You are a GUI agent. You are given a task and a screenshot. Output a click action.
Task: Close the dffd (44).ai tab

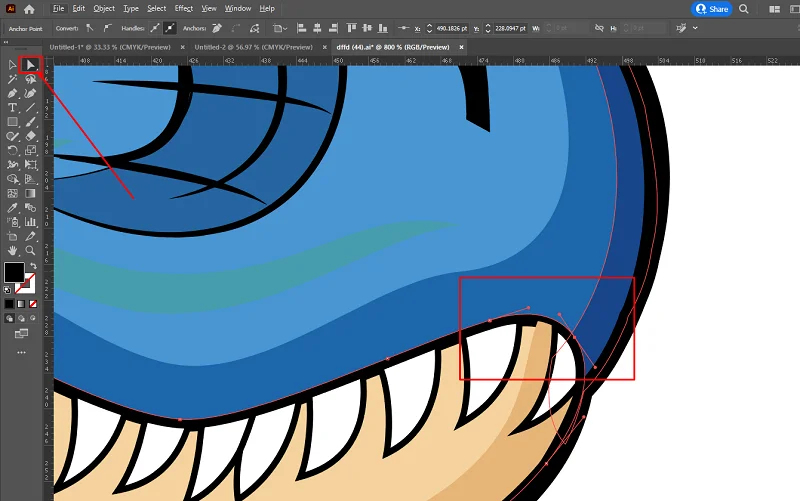[461, 47]
